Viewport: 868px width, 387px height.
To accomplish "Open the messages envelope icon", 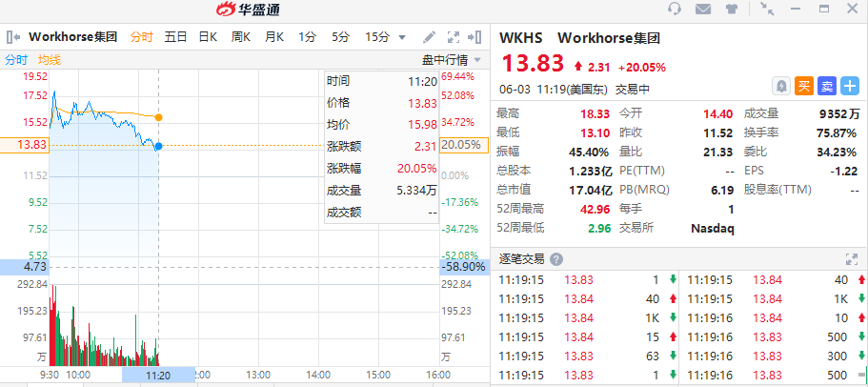I will [x=703, y=9].
